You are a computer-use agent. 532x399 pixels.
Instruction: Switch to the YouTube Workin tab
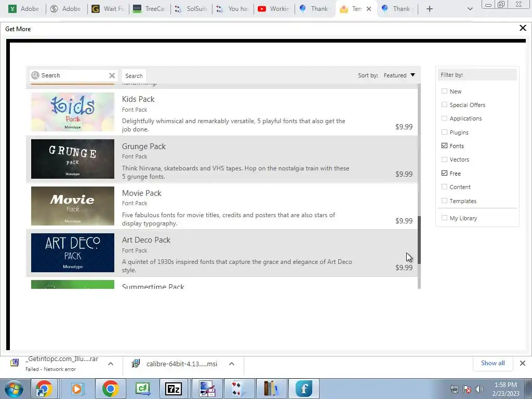pyautogui.click(x=273, y=9)
